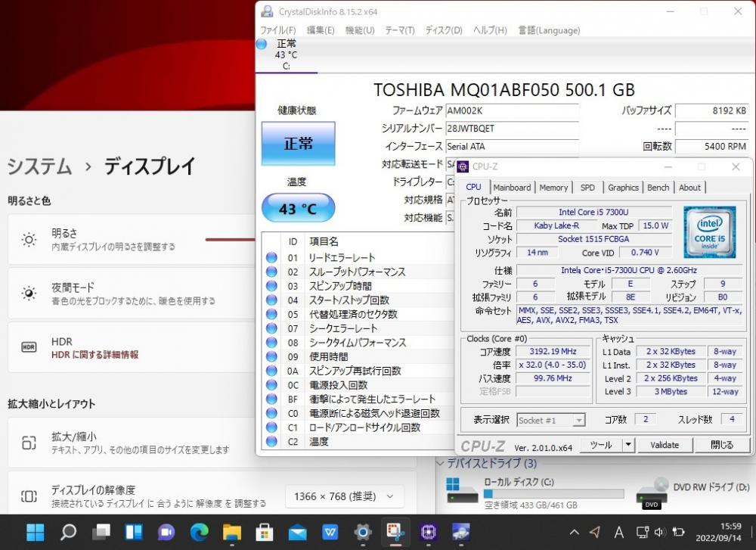Screen dimensions: 756x550
Task: Switch to the Graphics tab in CPU-Z
Action: [623, 187]
